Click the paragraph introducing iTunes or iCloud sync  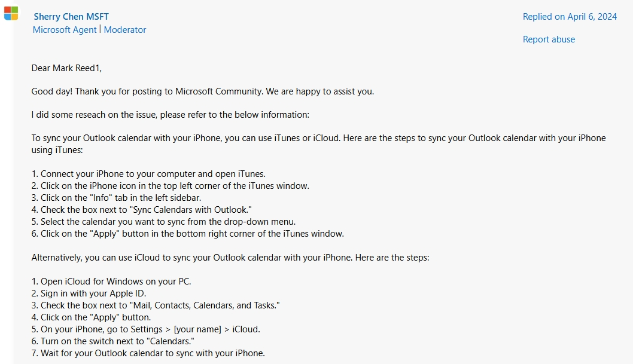pos(318,138)
